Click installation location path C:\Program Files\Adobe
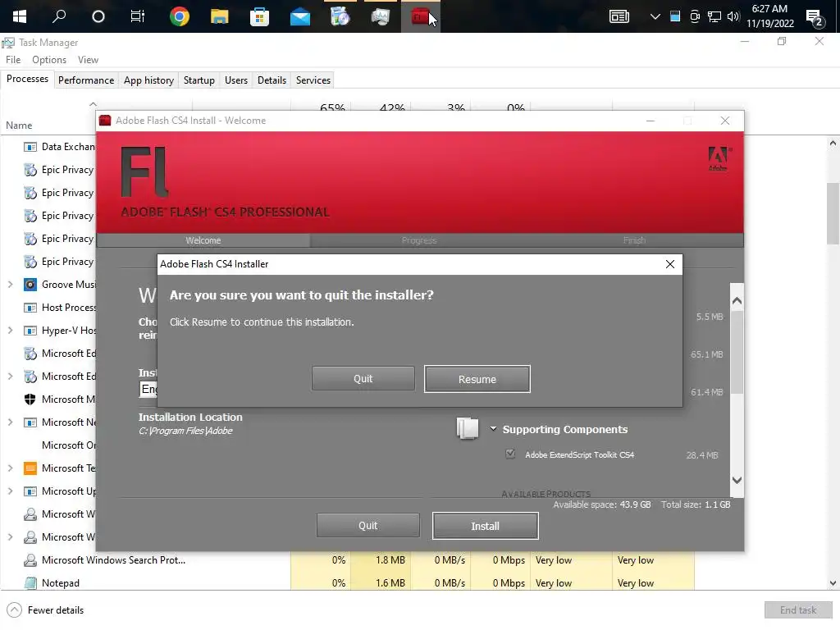 click(x=185, y=431)
